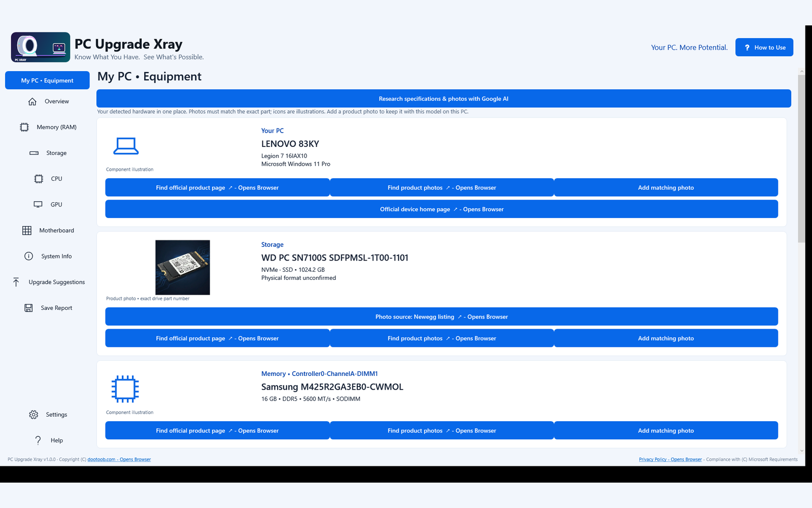Click the Memory (RAM) chip icon
The image size is (812, 508).
(x=24, y=128)
